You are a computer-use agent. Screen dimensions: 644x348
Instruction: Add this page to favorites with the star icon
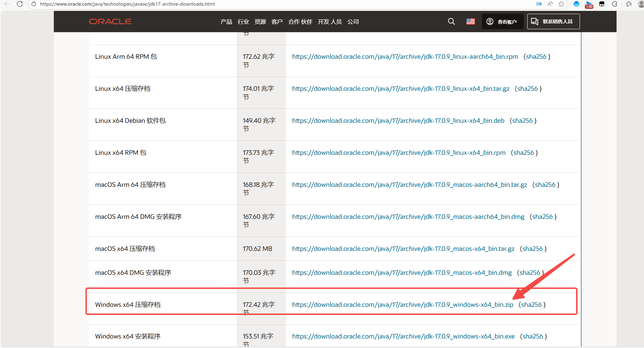tap(561, 4)
